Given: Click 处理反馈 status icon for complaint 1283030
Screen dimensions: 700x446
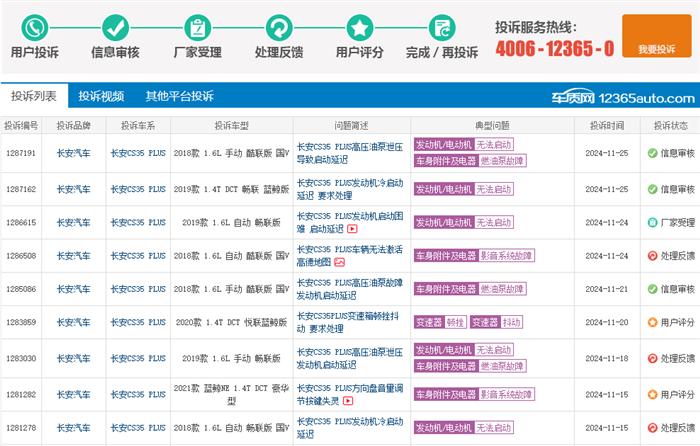Looking at the screenshot, I should (x=653, y=358).
